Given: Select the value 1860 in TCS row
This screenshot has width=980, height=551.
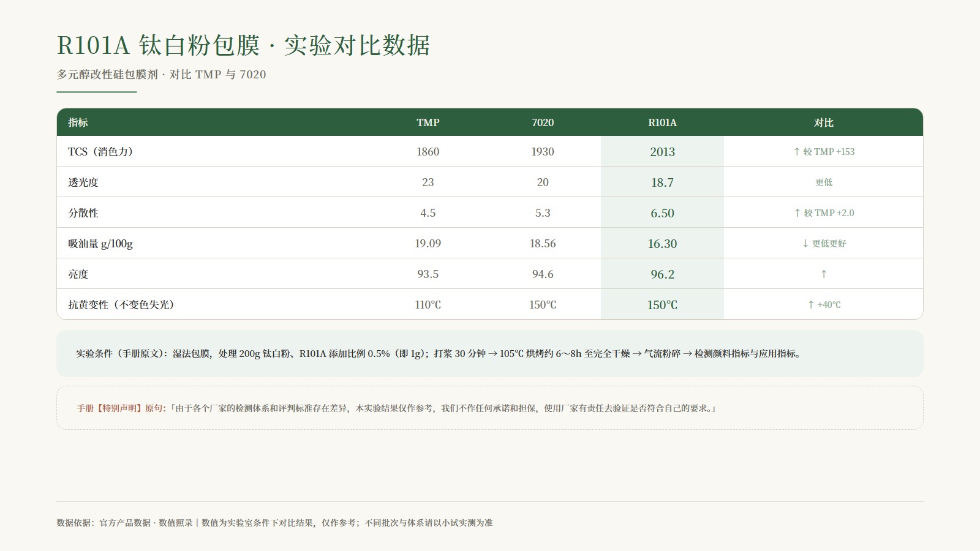Looking at the screenshot, I should tap(428, 151).
